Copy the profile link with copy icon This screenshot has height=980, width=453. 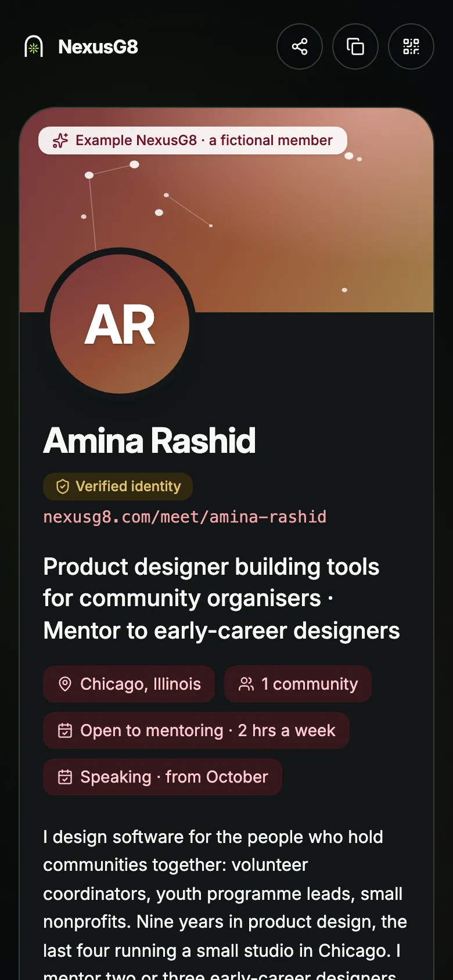[355, 46]
